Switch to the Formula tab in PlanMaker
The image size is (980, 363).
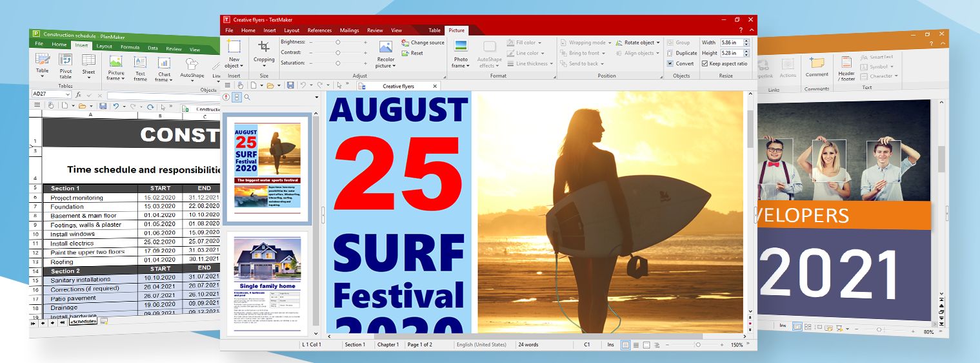pyautogui.click(x=130, y=47)
